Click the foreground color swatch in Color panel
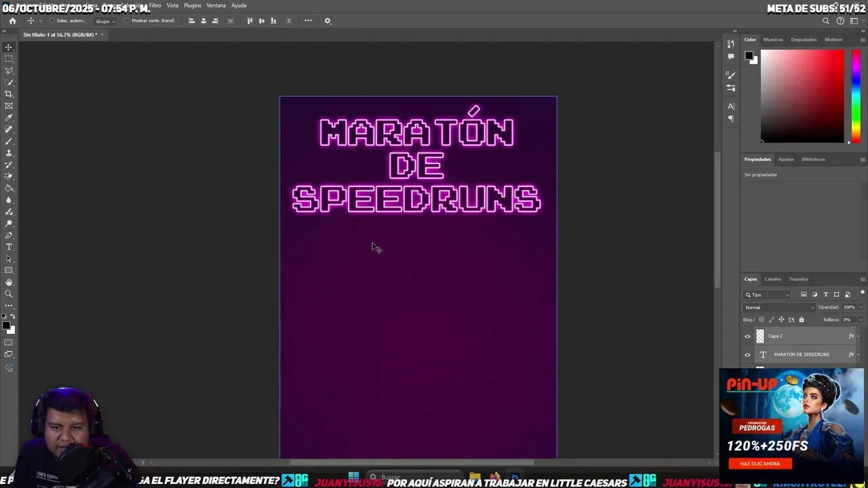Viewport: 868px width, 488px height. (x=749, y=56)
